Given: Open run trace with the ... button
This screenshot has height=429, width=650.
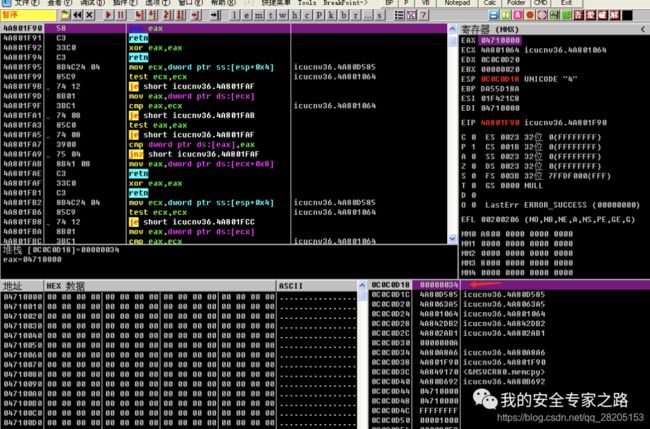Looking at the screenshot, I should (x=367, y=15).
